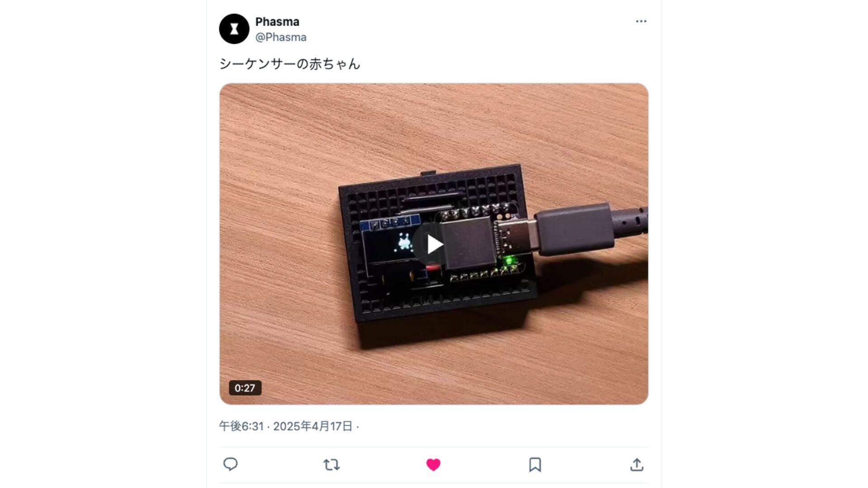Click the 2025年4月17日 date
This screenshot has height=488, width=868.
pyautogui.click(x=312, y=426)
